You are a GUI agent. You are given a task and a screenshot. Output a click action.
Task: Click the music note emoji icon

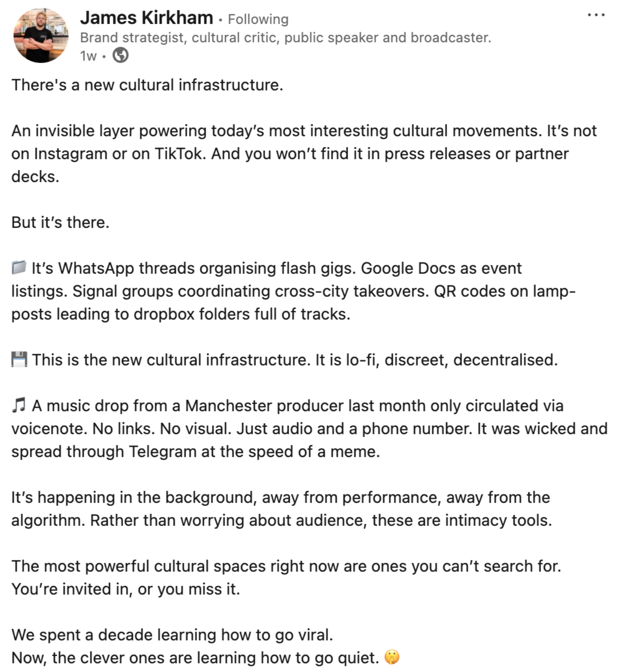[x=19, y=405]
